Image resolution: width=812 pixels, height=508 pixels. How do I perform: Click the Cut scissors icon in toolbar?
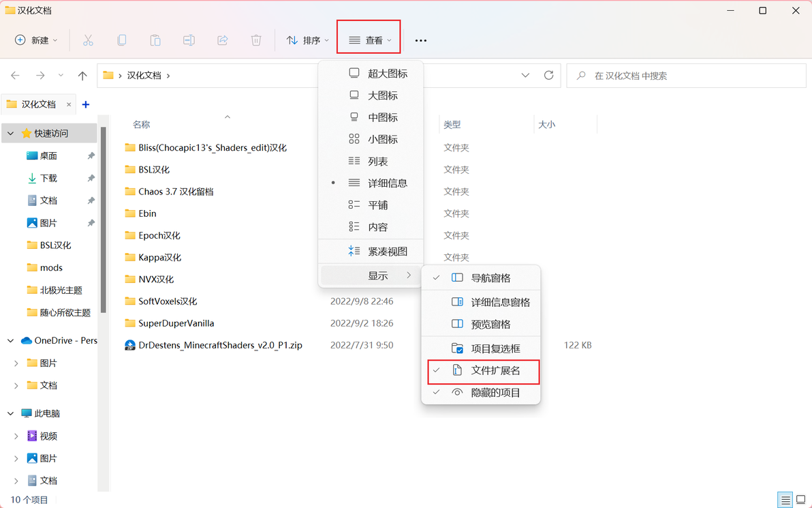88,40
